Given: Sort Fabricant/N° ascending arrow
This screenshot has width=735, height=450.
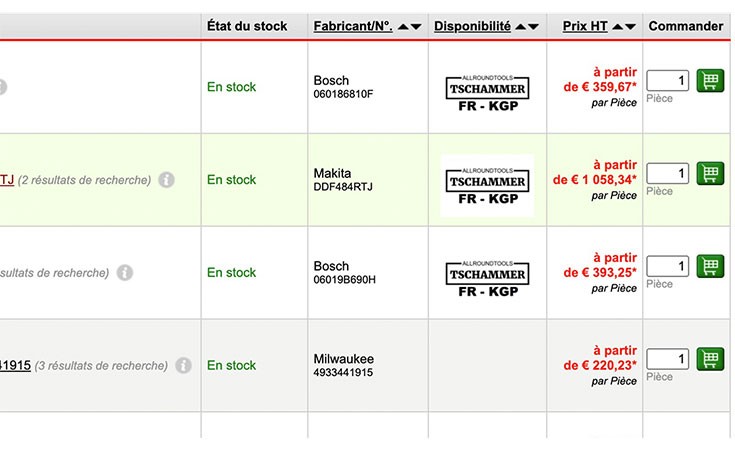Looking at the screenshot, I should pyautogui.click(x=403, y=27).
